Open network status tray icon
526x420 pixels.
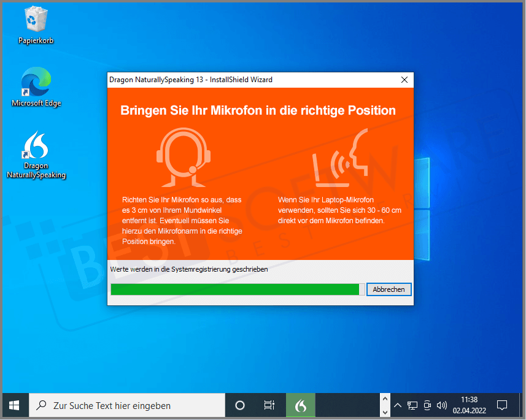pos(412,405)
